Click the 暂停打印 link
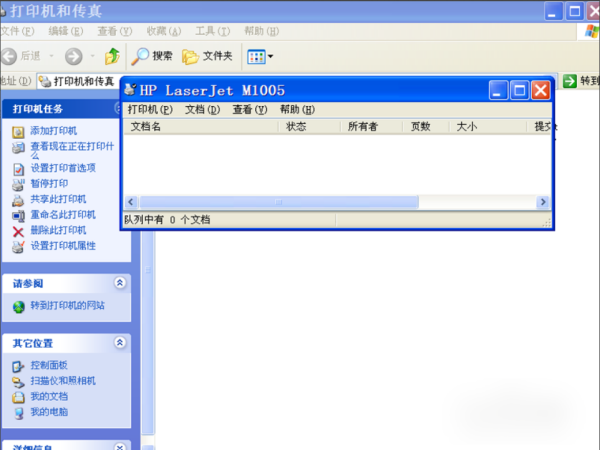 tap(49, 184)
